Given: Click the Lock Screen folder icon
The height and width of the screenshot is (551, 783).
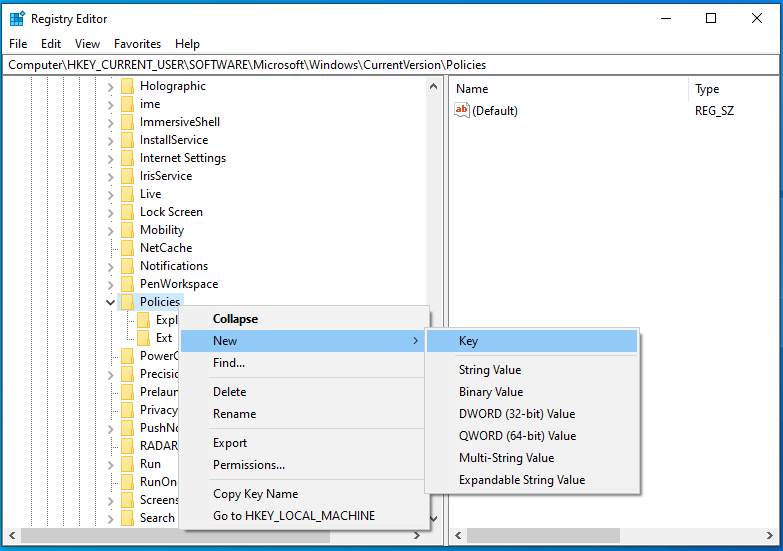Looking at the screenshot, I should [x=127, y=212].
